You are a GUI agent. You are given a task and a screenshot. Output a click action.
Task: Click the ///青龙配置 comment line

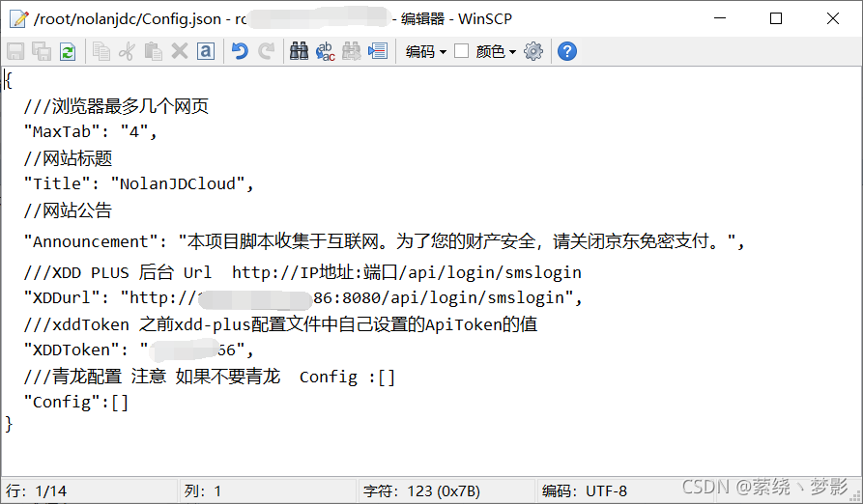pyautogui.click(x=209, y=377)
